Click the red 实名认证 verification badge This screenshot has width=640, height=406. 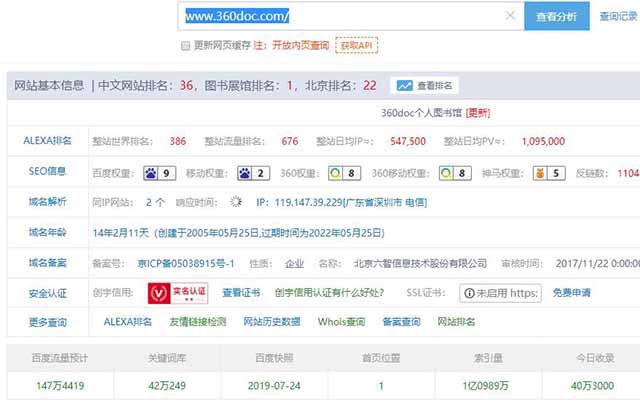[x=177, y=293]
